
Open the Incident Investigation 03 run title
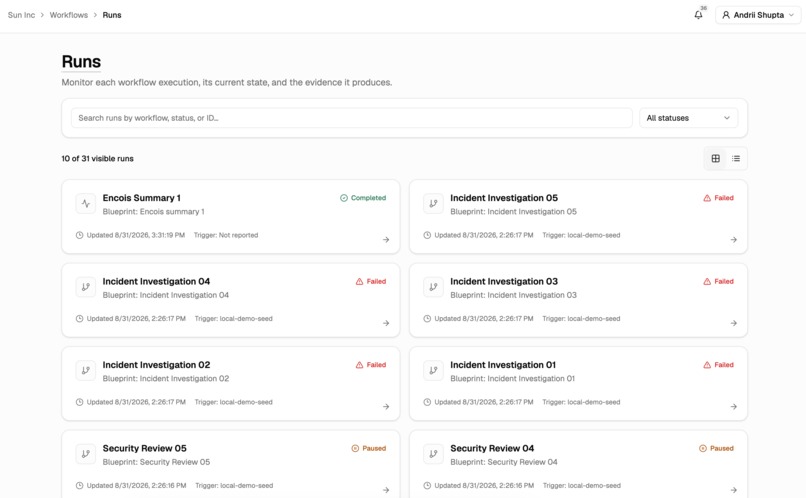pyautogui.click(x=504, y=281)
